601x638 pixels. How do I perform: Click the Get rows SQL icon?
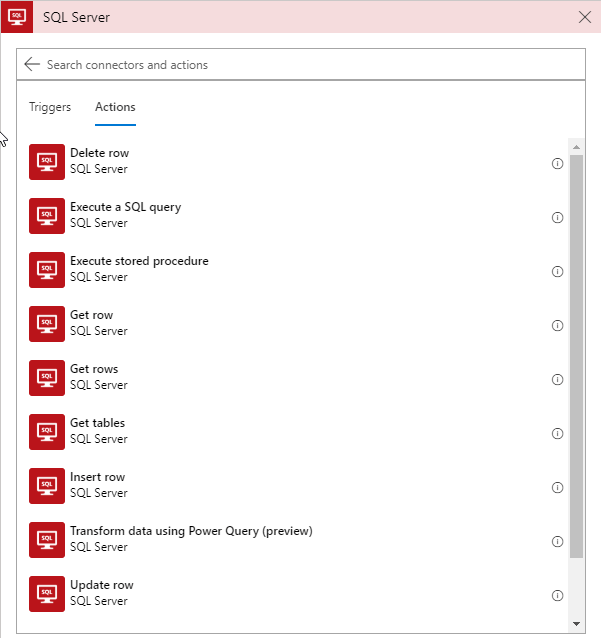pos(47,378)
